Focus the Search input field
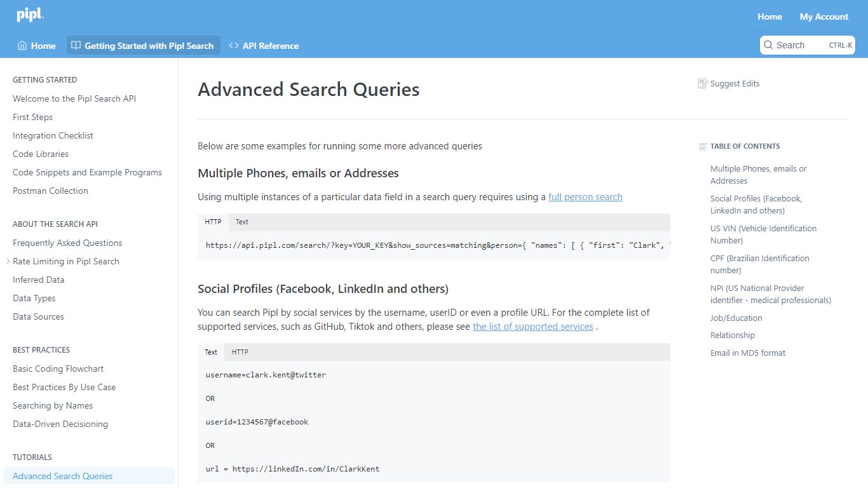 pos(807,45)
